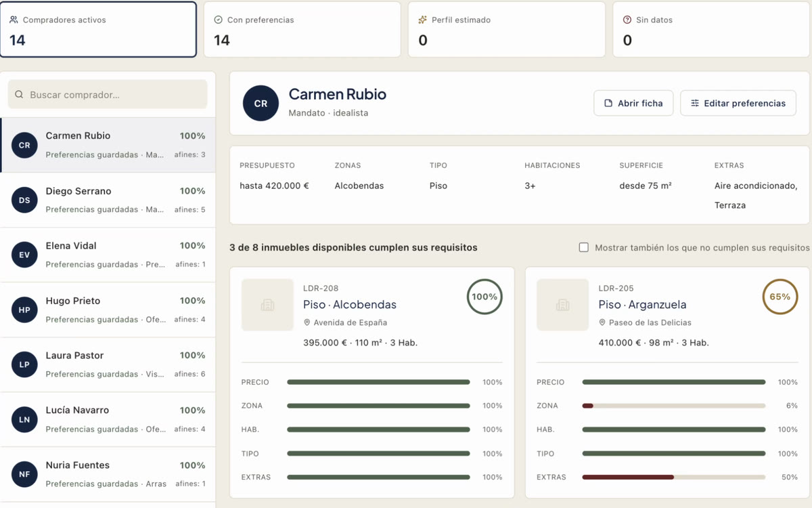Viewport: 812px width, 508px height.
Task: Select buyer Laura Pastor in the list
Action: point(108,364)
